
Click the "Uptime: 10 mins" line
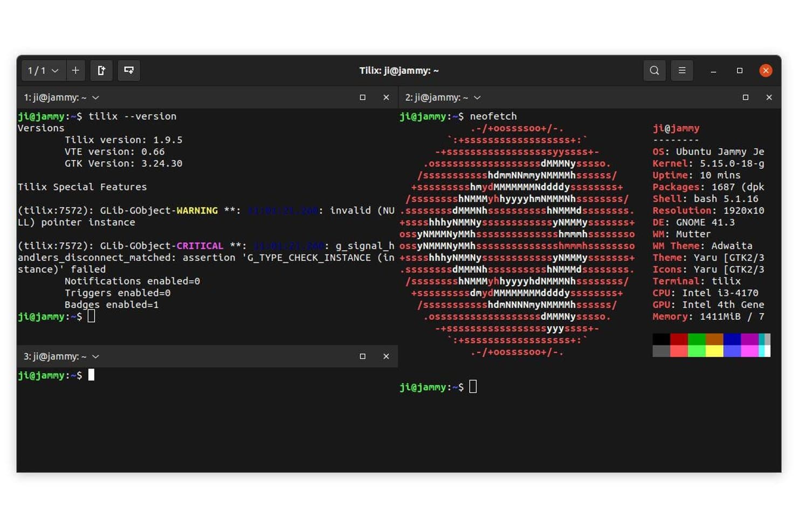coord(697,176)
